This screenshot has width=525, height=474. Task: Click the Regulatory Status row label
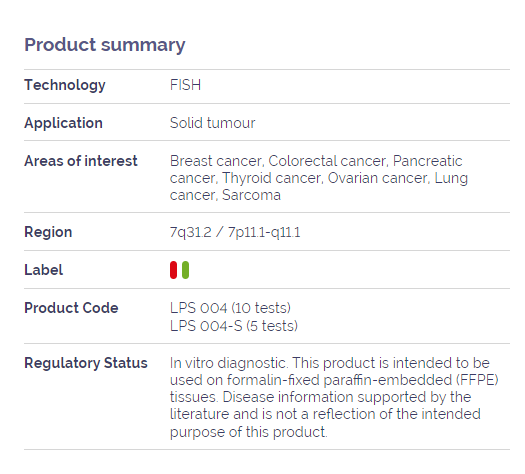point(86,363)
